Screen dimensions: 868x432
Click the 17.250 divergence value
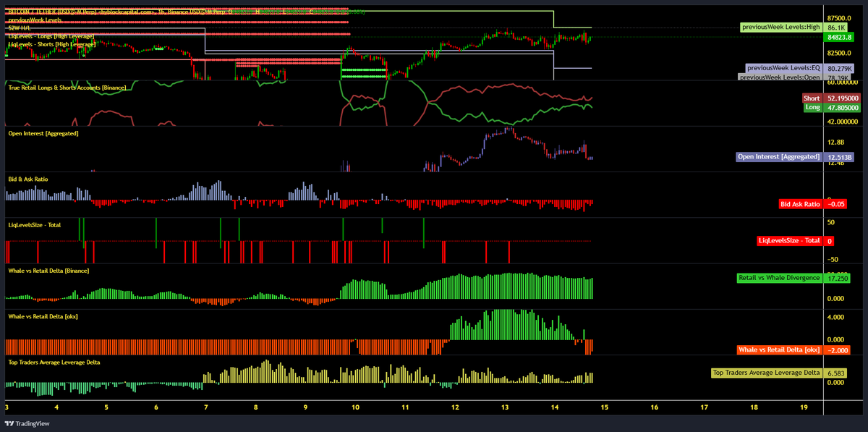[x=838, y=278]
